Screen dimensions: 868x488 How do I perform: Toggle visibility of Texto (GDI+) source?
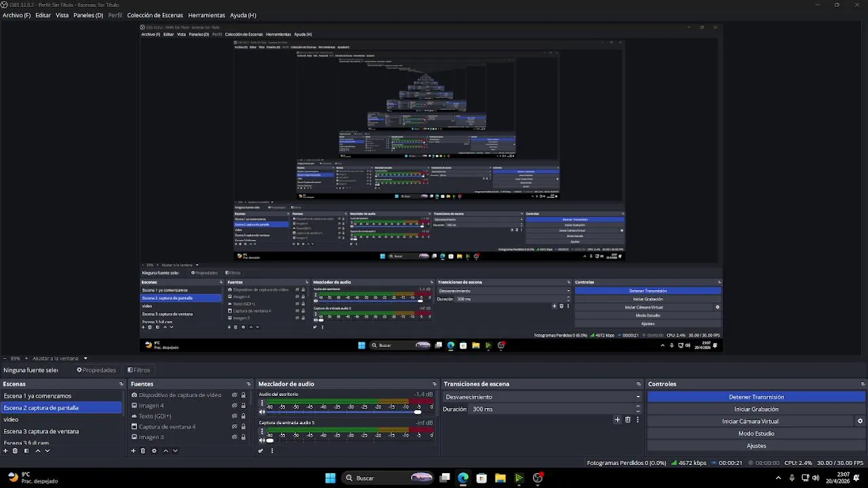(235, 416)
